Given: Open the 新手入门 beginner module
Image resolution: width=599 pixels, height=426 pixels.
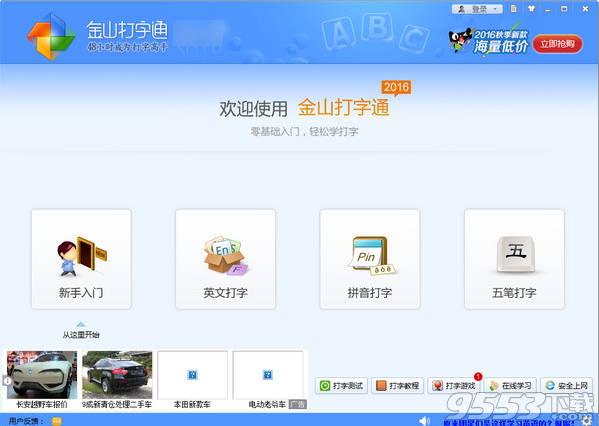Looking at the screenshot, I should coord(81,259).
